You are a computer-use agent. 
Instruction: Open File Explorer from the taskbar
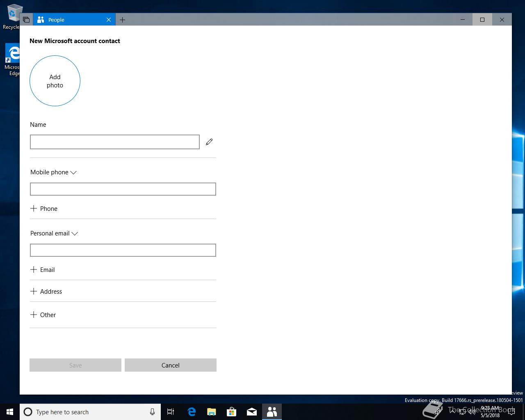[x=211, y=412]
